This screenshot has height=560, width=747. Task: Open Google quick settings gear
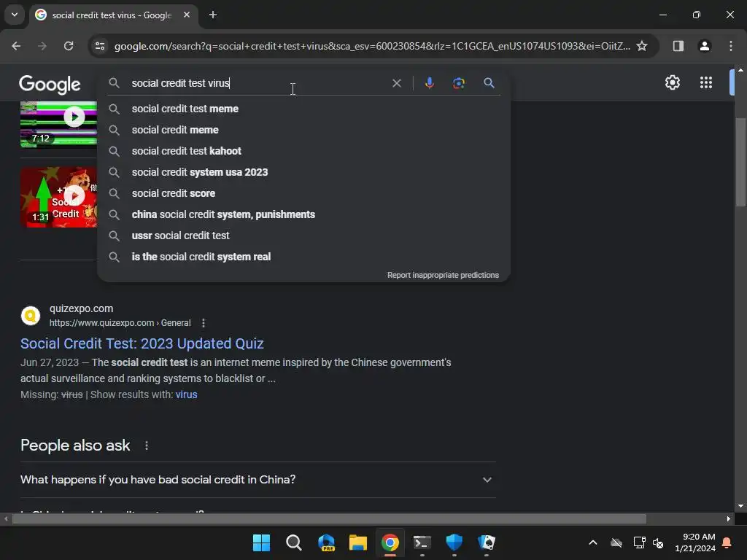point(672,82)
